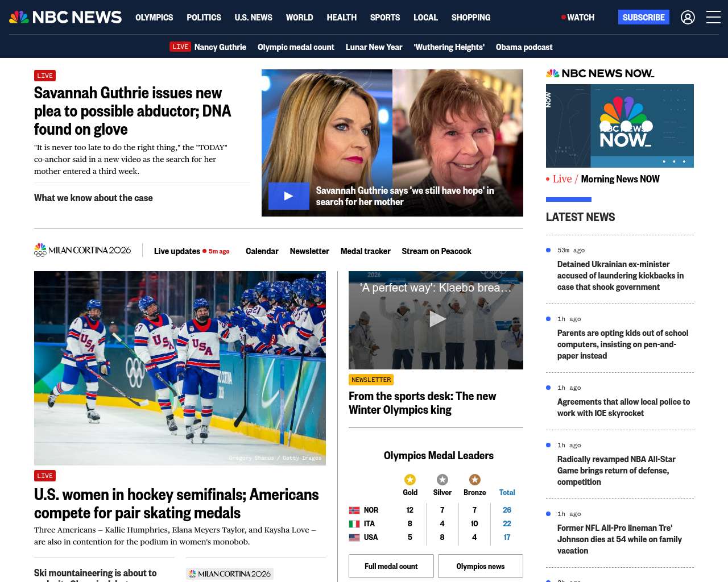Screen dimensions: 728x582
Task: Click the Silver medal column icon
Action: click(442, 480)
